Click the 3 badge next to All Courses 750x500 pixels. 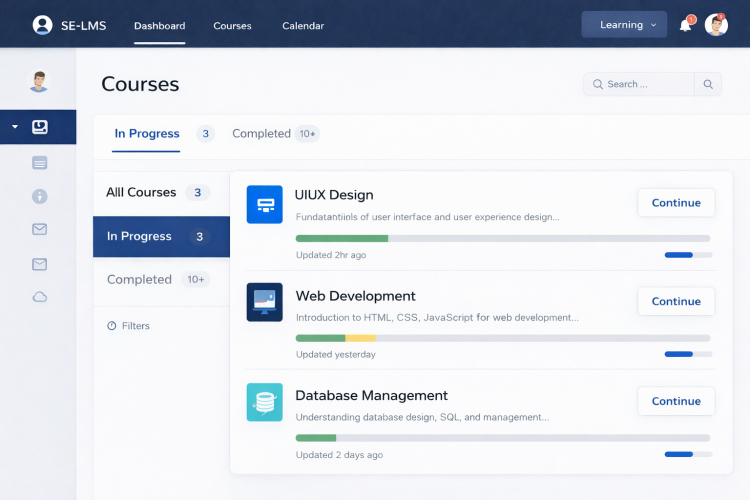(x=198, y=192)
